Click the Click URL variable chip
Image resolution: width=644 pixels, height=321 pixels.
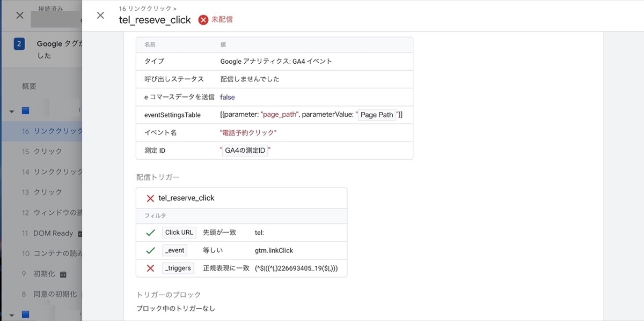tap(179, 233)
